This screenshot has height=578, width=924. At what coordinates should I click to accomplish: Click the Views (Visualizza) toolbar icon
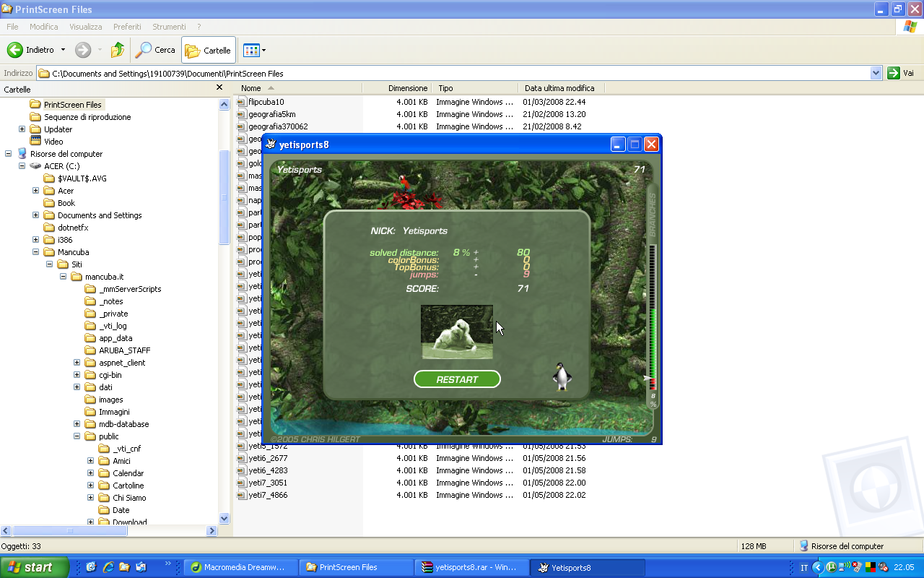pos(250,50)
